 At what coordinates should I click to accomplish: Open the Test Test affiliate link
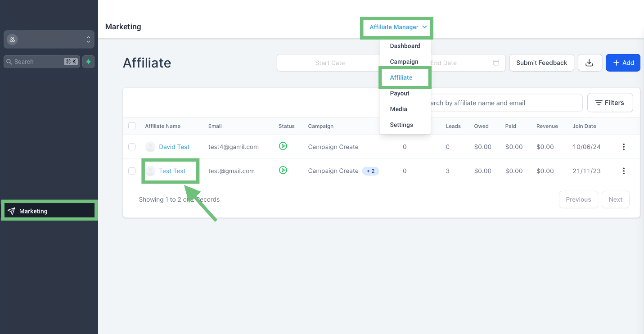172,171
